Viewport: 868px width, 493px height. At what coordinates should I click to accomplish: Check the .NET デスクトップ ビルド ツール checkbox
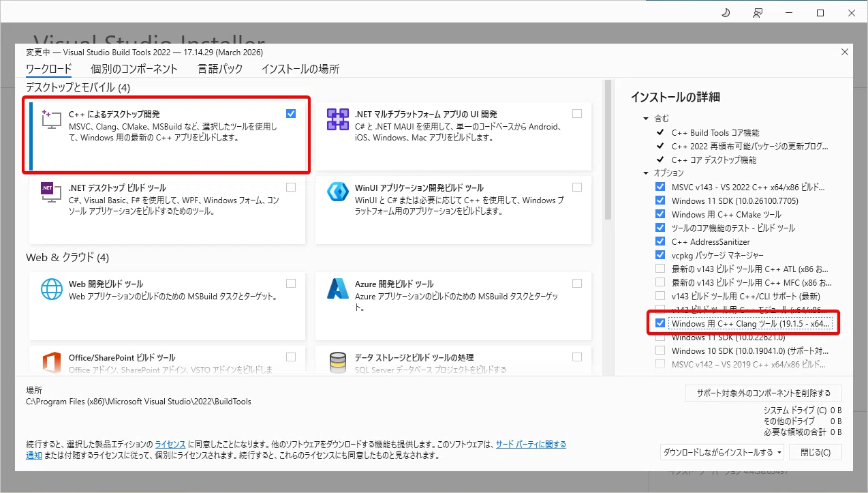tap(291, 187)
